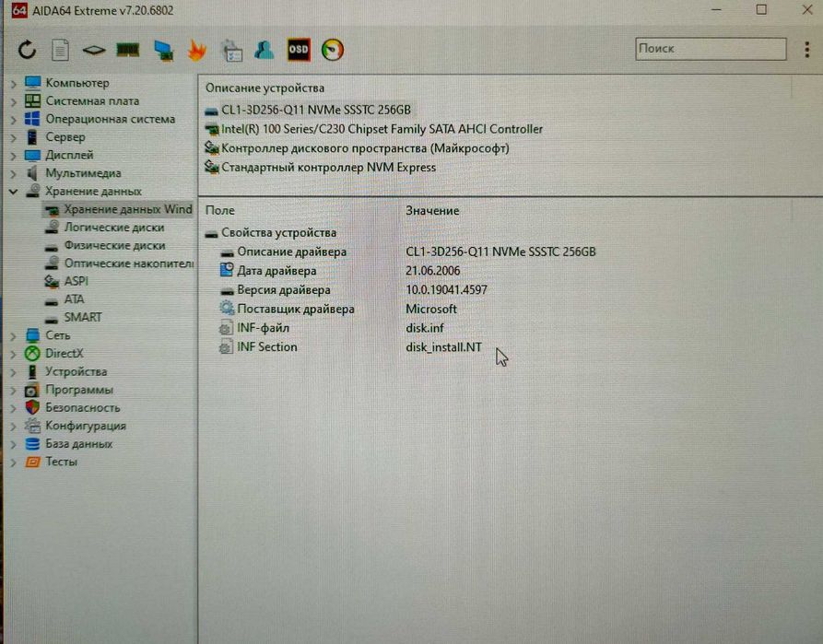
Task: Expand the Устройства tree node
Action: 14,372
